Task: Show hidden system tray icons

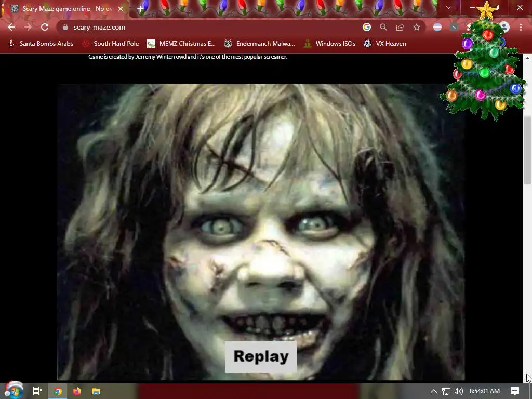Action: 434,391
